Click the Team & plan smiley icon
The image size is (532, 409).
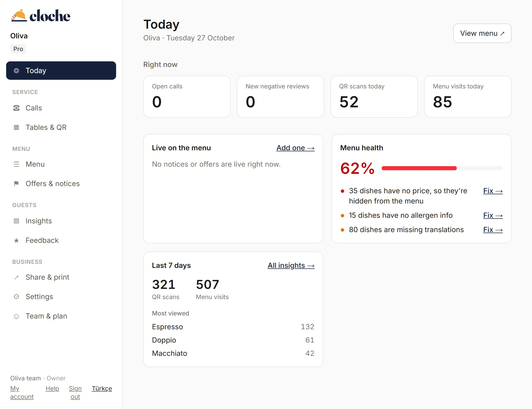(x=16, y=316)
